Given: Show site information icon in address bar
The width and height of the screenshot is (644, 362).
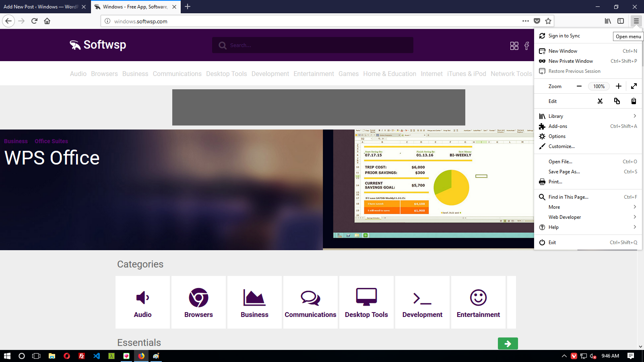Looking at the screenshot, I should (107, 21).
